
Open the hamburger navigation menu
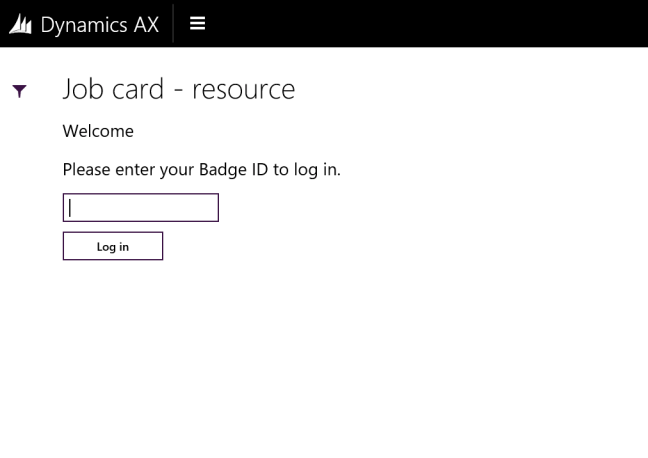click(x=197, y=23)
